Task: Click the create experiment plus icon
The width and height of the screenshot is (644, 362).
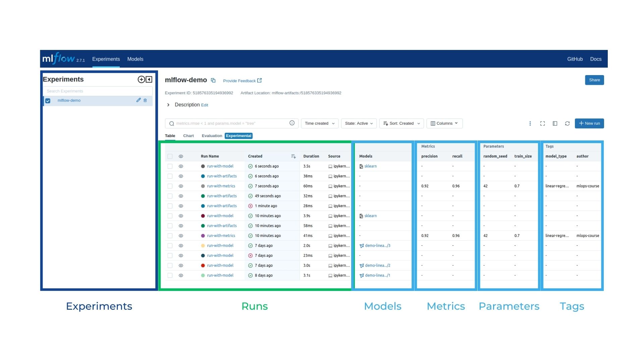Action: 141,79
